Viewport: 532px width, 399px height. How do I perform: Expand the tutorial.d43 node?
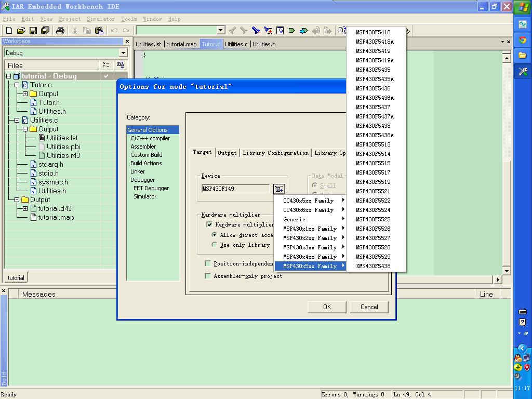(x=25, y=208)
